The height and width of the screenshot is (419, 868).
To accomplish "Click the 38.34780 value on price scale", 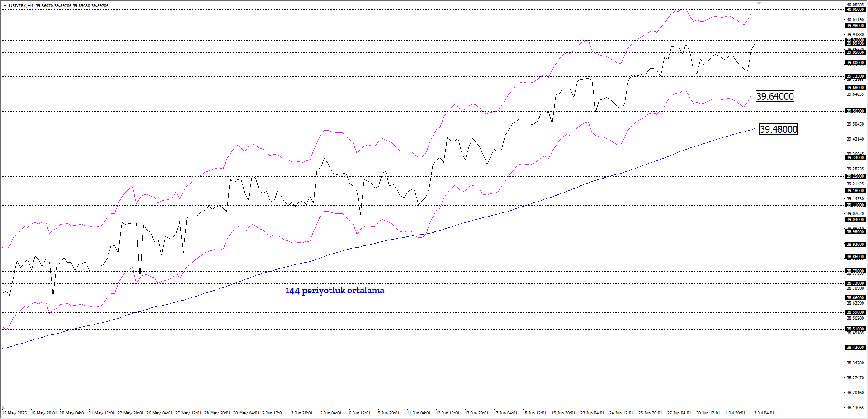I will (x=855, y=363).
